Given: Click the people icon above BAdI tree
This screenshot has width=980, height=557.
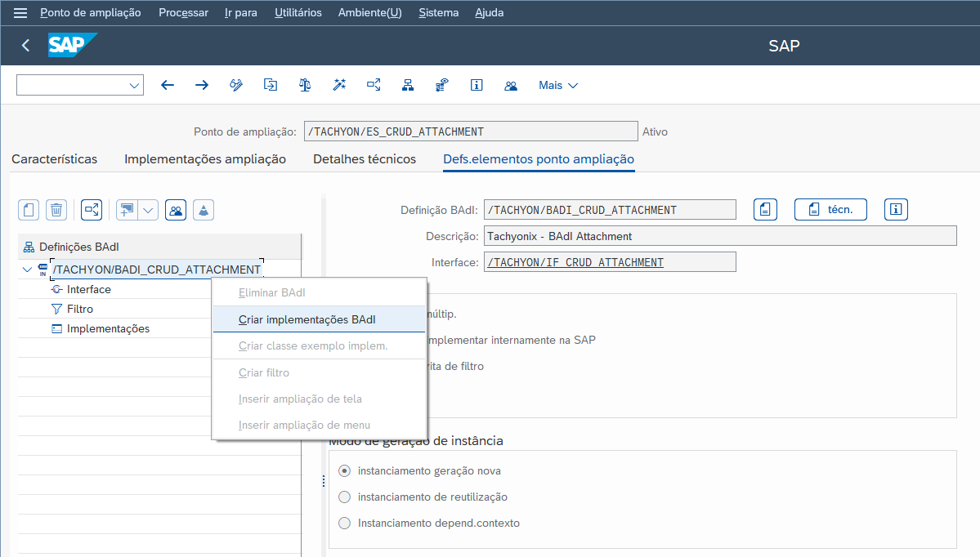Looking at the screenshot, I should click(x=176, y=210).
